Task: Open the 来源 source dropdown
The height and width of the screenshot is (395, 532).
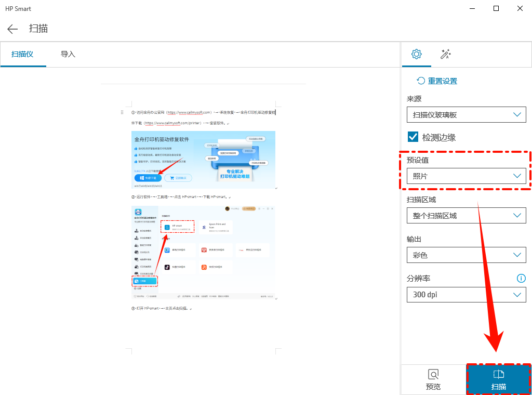Action: pyautogui.click(x=466, y=115)
